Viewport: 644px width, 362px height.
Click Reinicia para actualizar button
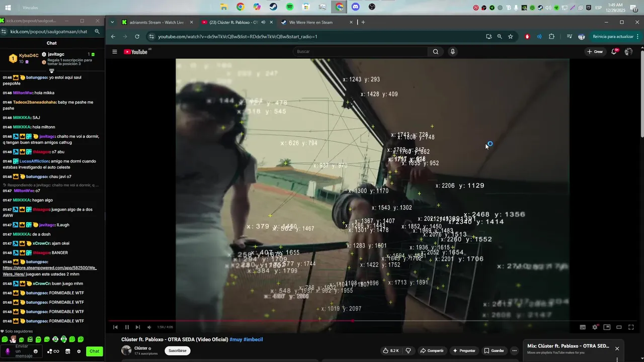pos(613,36)
